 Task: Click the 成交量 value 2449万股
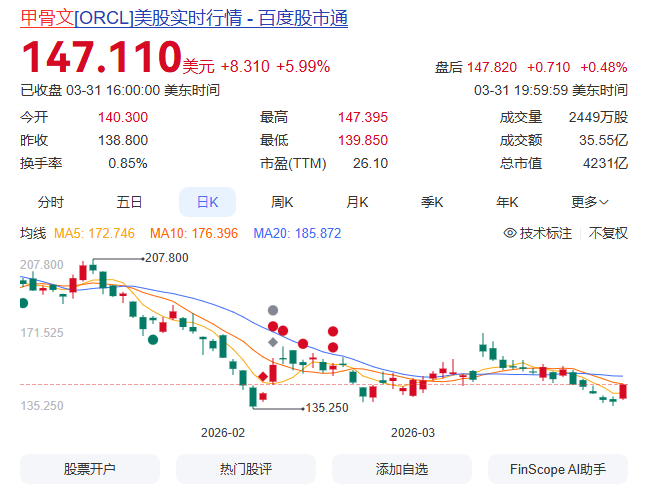(x=598, y=117)
